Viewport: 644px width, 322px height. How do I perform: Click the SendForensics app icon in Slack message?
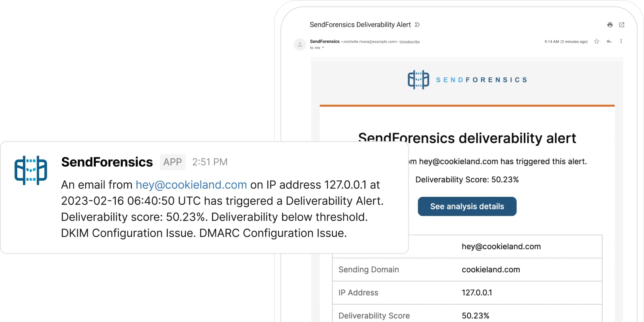(31, 170)
